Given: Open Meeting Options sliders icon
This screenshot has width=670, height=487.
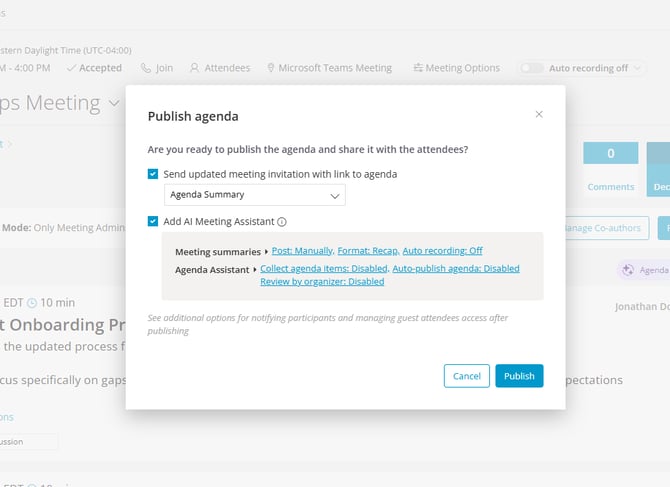Looking at the screenshot, I should pyautogui.click(x=418, y=67).
